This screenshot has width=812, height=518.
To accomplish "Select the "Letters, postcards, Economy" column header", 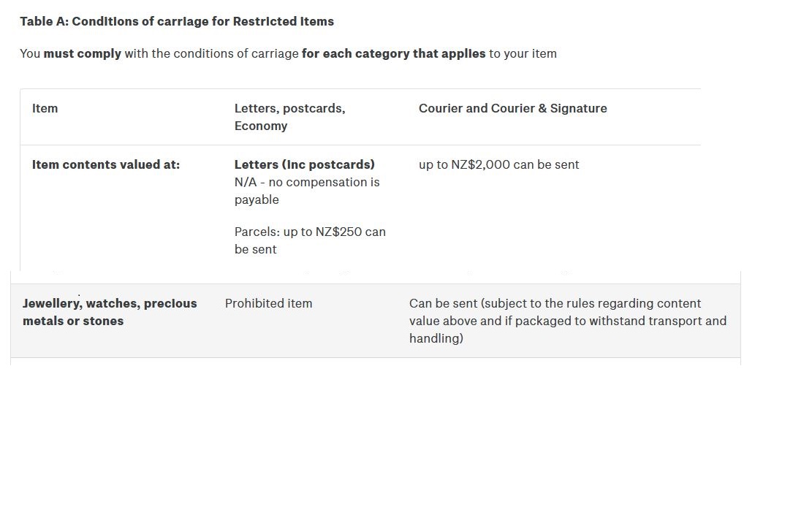I will (x=289, y=117).
